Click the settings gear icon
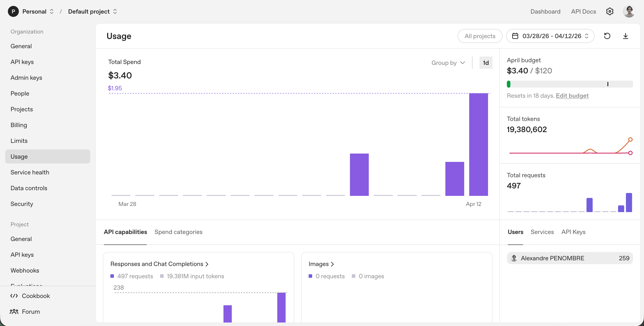The height and width of the screenshot is (326, 644). [x=609, y=11]
